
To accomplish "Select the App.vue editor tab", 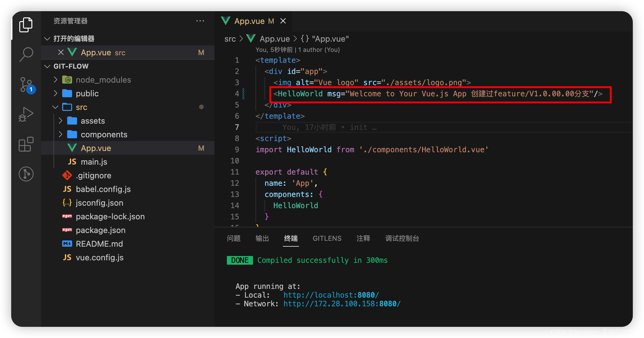I will click(x=254, y=21).
